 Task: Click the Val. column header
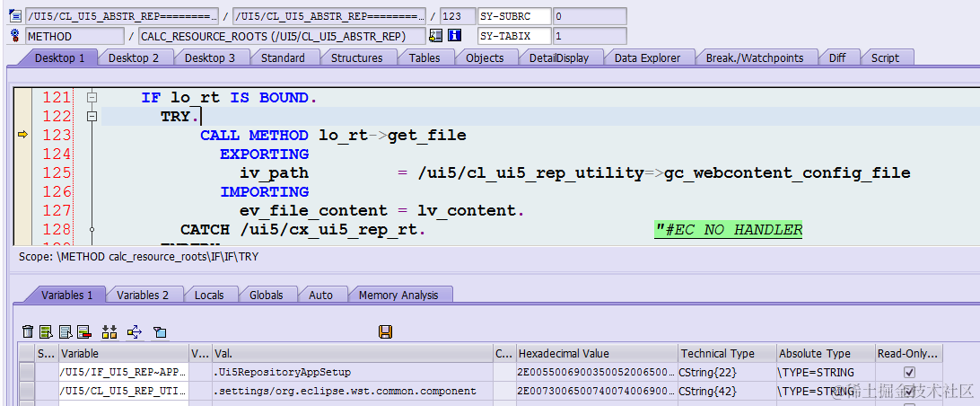(x=353, y=353)
